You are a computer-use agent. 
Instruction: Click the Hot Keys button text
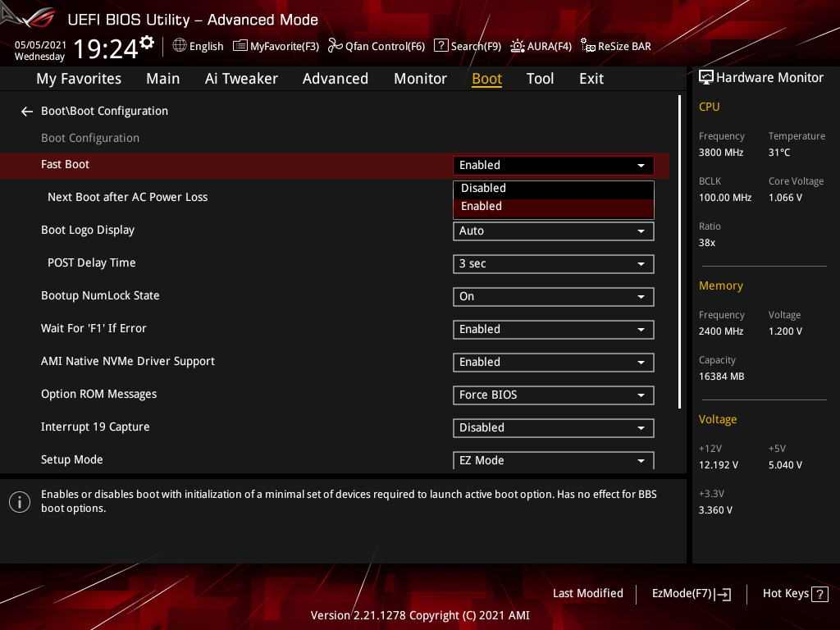tap(786, 594)
